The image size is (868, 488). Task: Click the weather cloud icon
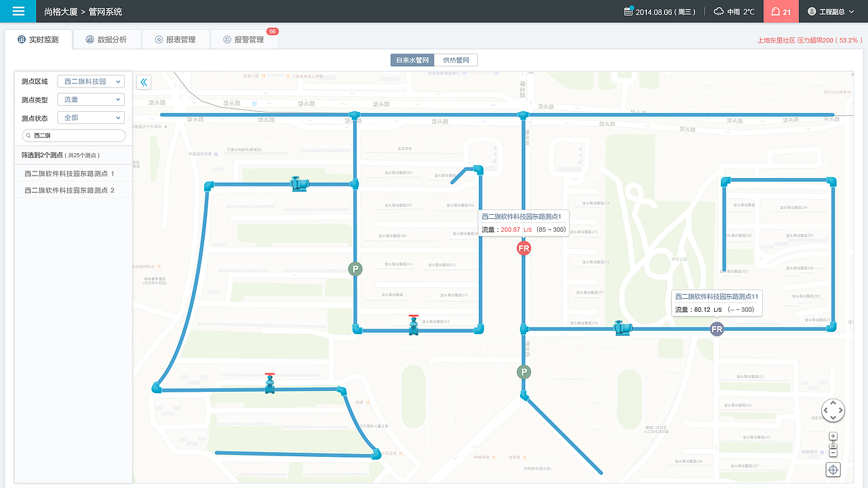[x=719, y=12]
